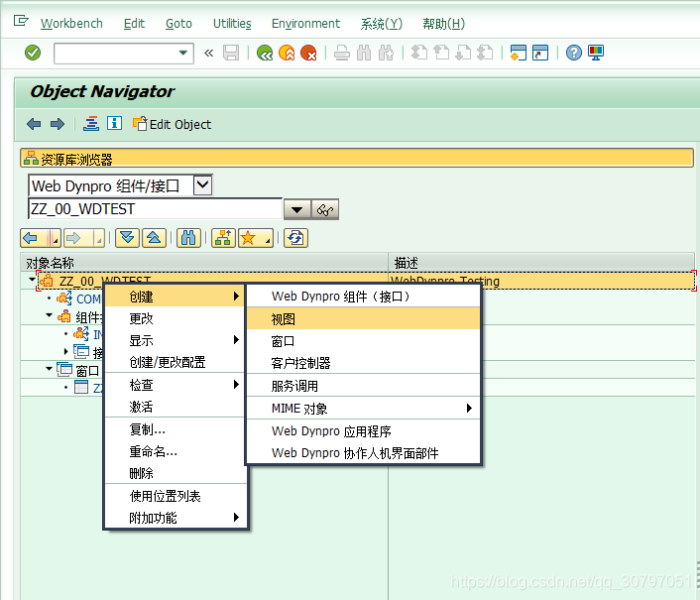
Task: Expand the 接 interface tree node arrow
Action: (x=66, y=352)
